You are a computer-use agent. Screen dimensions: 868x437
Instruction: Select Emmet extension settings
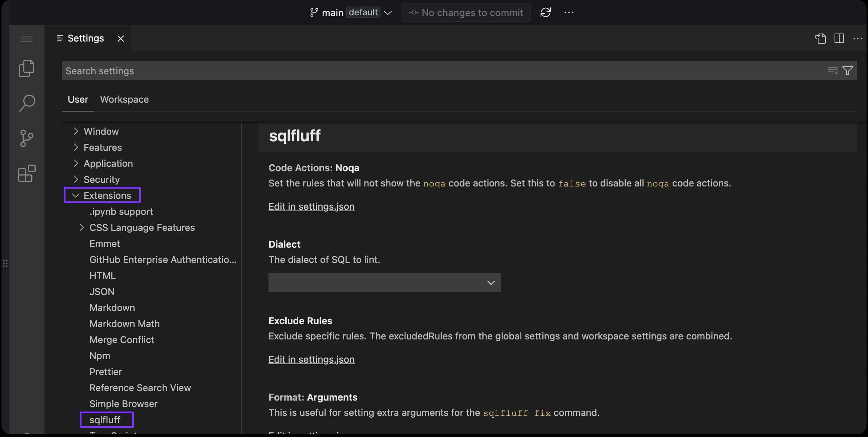click(105, 243)
